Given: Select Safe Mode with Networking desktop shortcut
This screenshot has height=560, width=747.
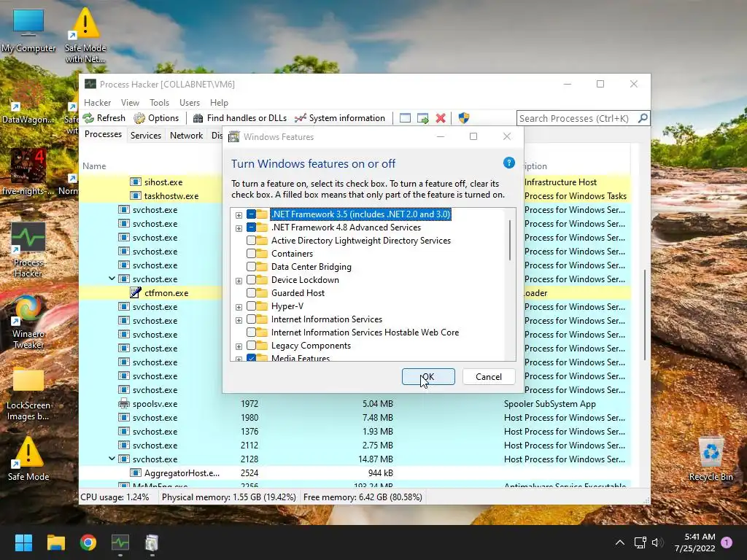Looking at the screenshot, I should 85,35.
